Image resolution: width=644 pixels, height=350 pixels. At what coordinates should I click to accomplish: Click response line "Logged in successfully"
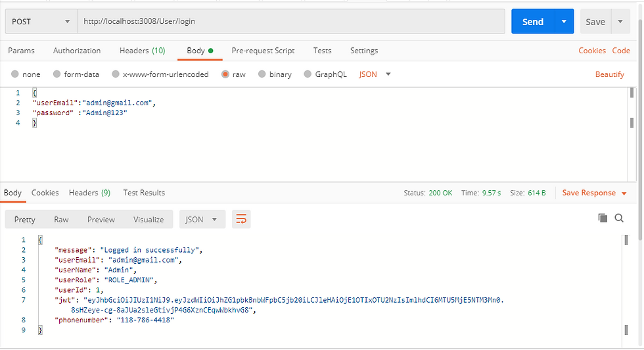point(129,250)
